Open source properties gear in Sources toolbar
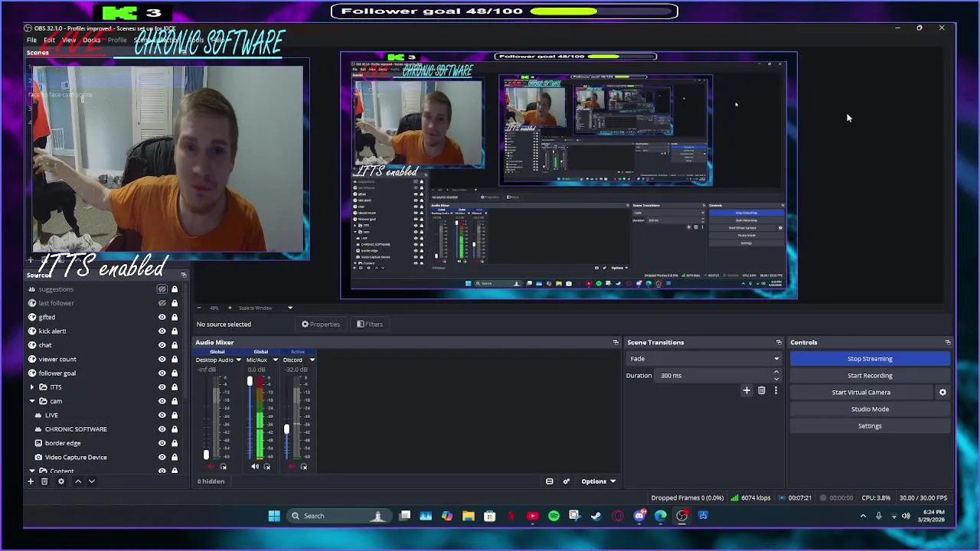 [x=61, y=481]
